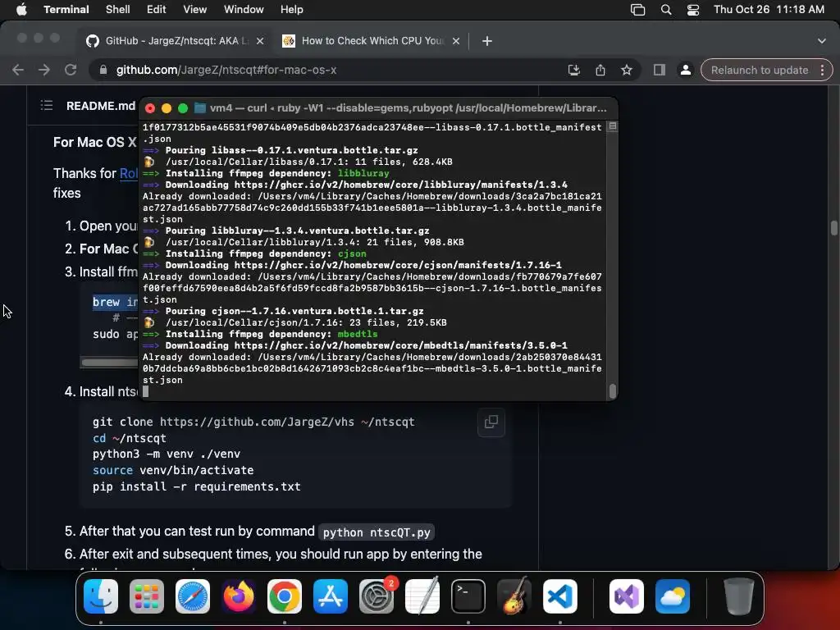Open GarageBand from the Dock
This screenshot has width=840, height=630.
click(514, 596)
